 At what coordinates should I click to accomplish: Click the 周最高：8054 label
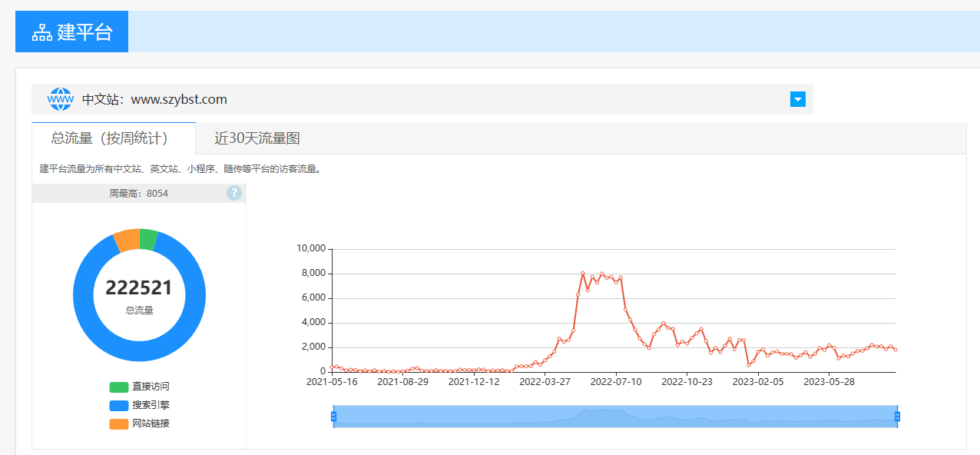click(138, 194)
